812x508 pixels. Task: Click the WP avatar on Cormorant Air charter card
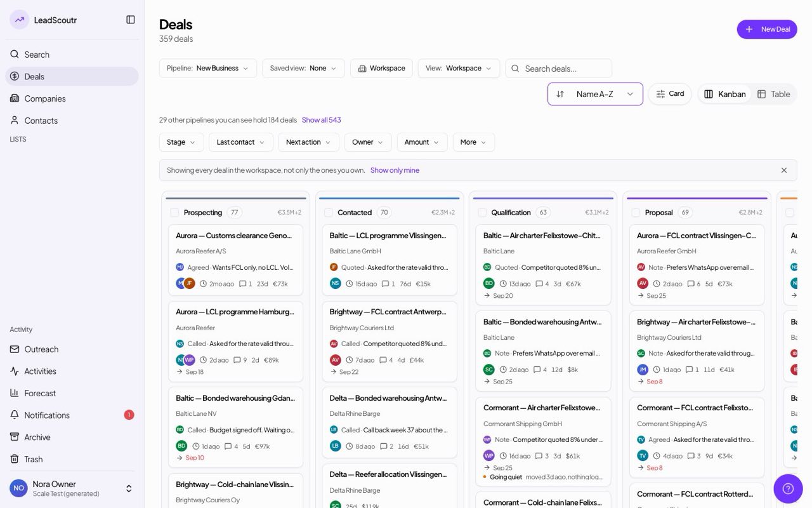click(x=489, y=455)
